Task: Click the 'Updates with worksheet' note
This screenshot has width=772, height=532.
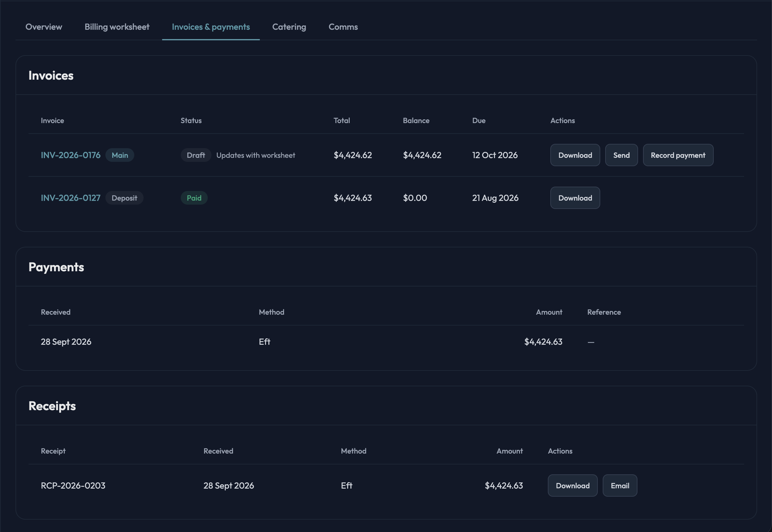Action: click(x=256, y=155)
